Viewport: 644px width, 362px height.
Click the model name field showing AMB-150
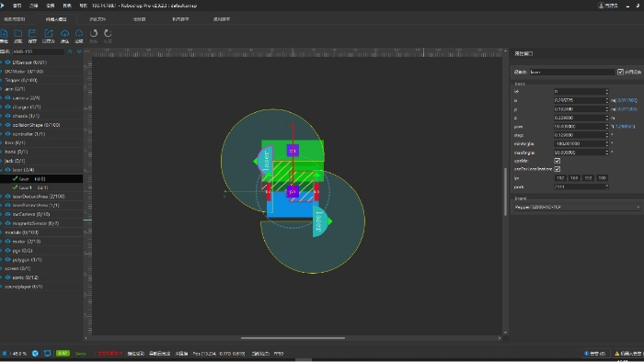click(39, 51)
